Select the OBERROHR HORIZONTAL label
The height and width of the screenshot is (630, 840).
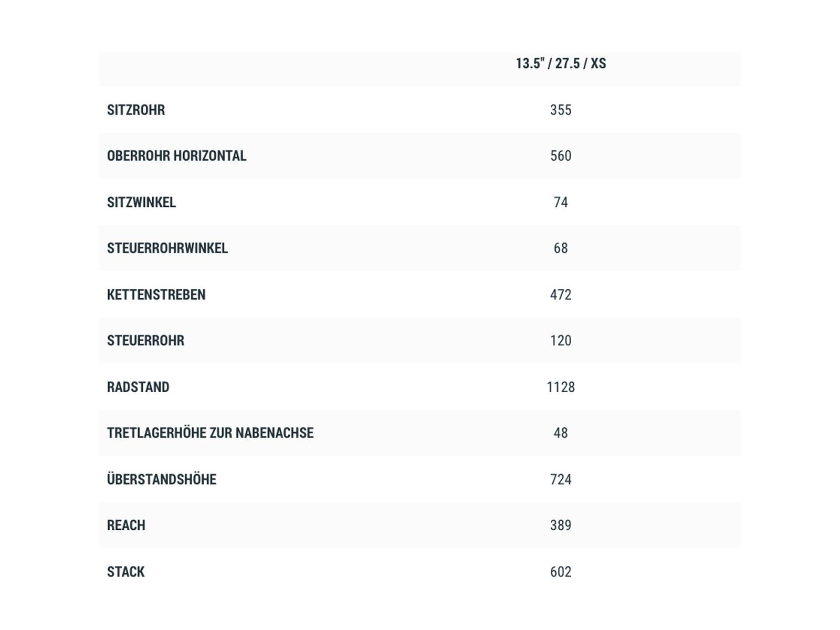(176, 156)
